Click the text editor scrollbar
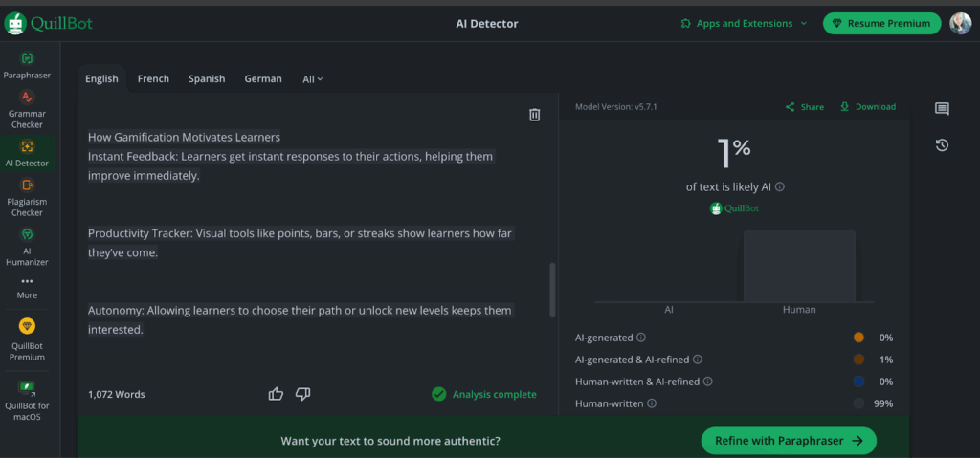Image resolution: width=980 pixels, height=458 pixels. point(551,291)
